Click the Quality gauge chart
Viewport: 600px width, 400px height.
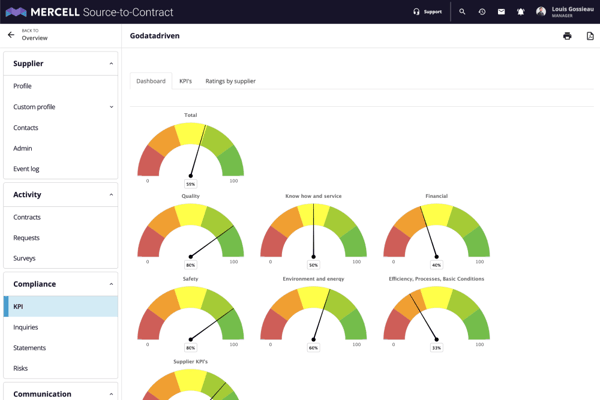pyautogui.click(x=191, y=230)
